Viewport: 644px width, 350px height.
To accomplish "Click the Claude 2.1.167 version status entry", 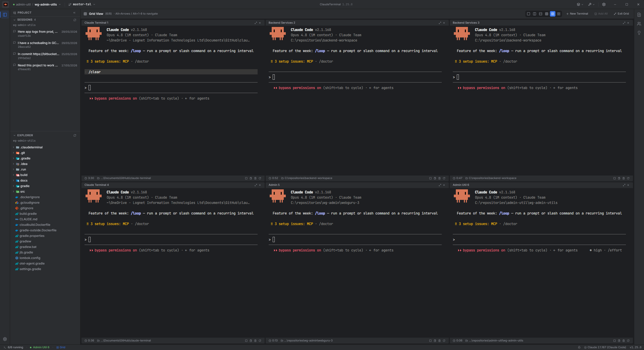I will (x=605, y=347).
